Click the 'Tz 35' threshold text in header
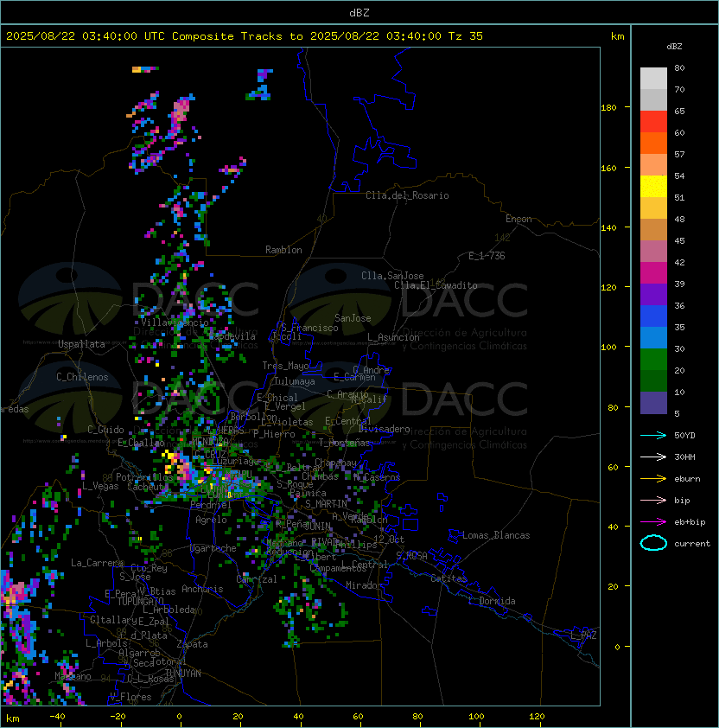 (466, 36)
